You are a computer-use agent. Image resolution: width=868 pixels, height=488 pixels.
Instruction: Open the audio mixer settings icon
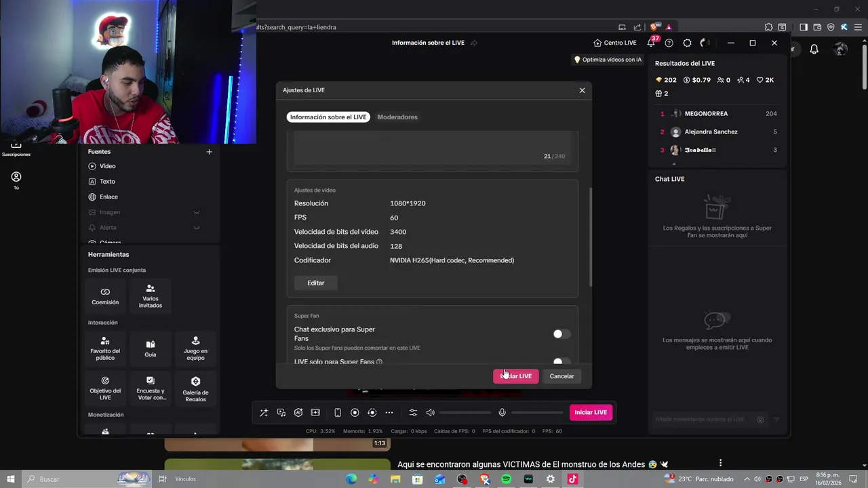click(413, 412)
